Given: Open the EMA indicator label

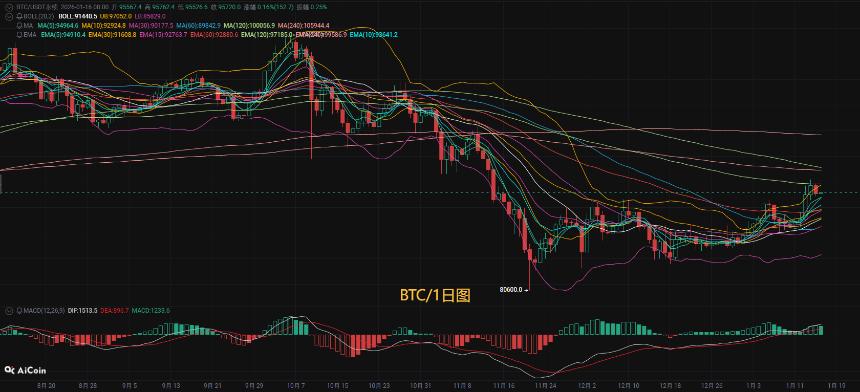Looking at the screenshot, I should click(x=30, y=35).
